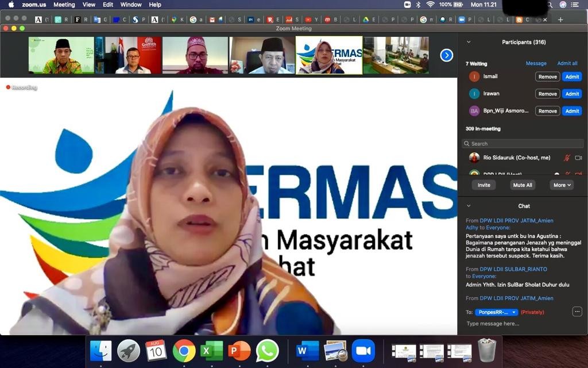
Task: Launch Microsoft Excel from the dock
Action: pos(212,351)
